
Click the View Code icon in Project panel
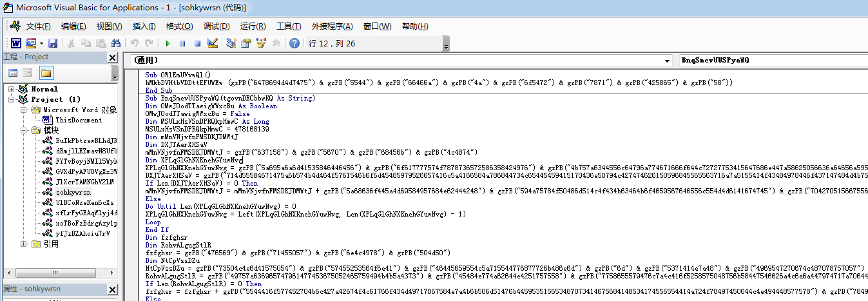click(x=13, y=72)
